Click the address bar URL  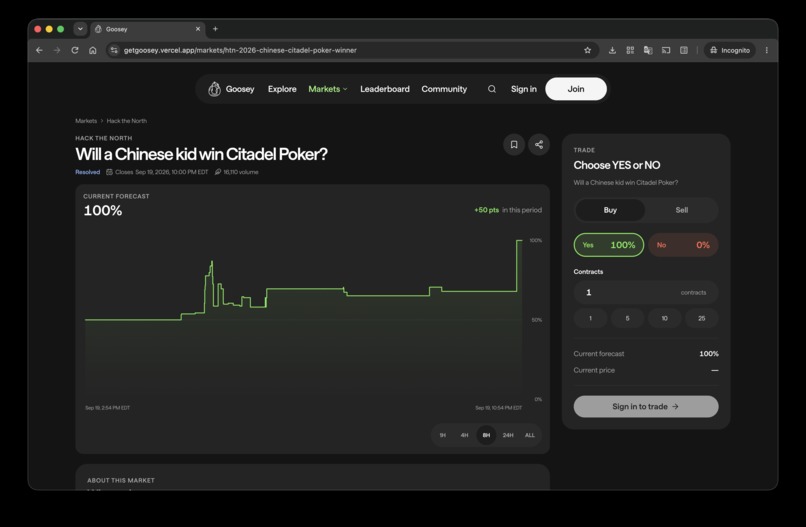240,50
